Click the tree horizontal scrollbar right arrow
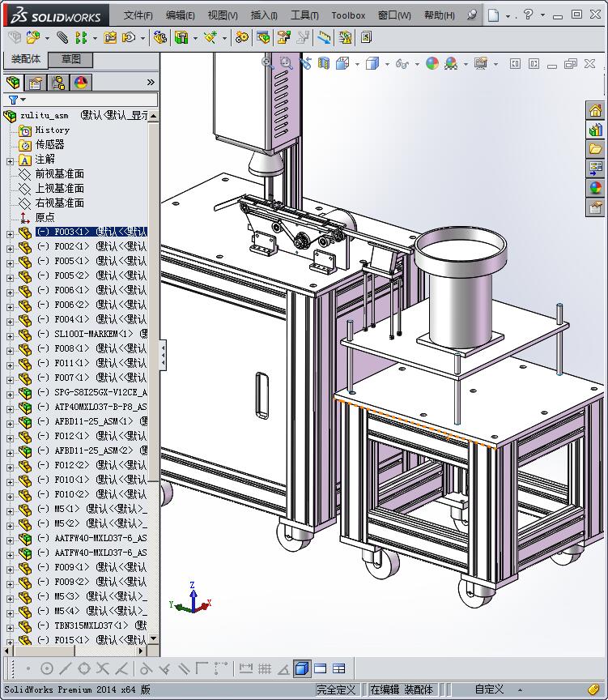The width and height of the screenshot is (608, 700). point(141,651)
